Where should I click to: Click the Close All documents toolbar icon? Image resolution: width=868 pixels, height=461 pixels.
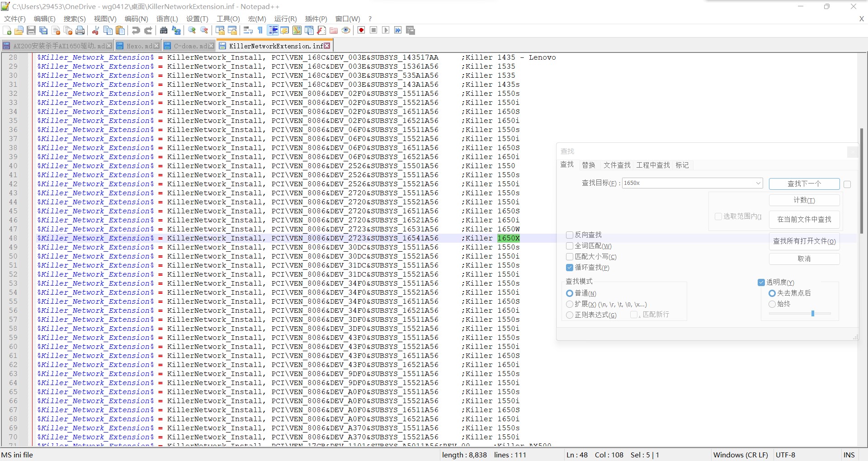coord(68,30)
